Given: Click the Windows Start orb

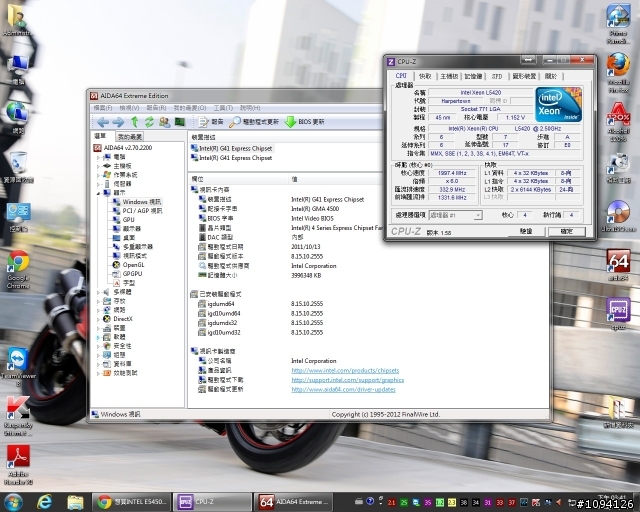Looking at the screenshot, I should pos(13,502).
